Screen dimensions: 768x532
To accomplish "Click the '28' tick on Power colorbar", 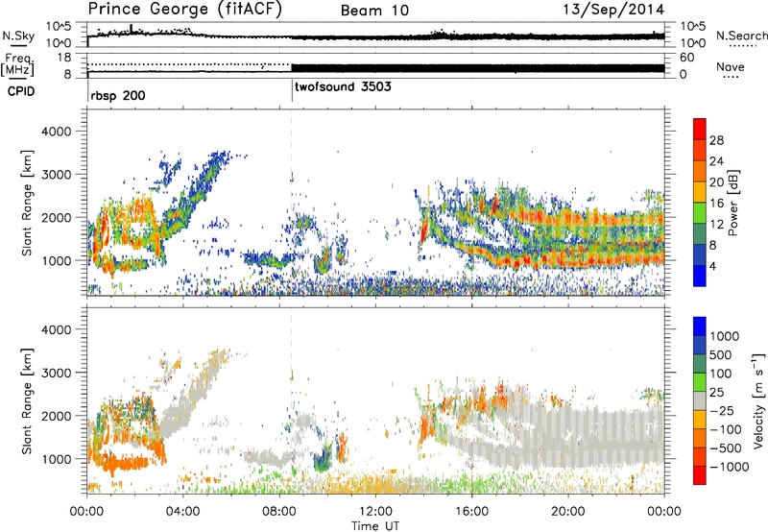I will tap(716, 140).
